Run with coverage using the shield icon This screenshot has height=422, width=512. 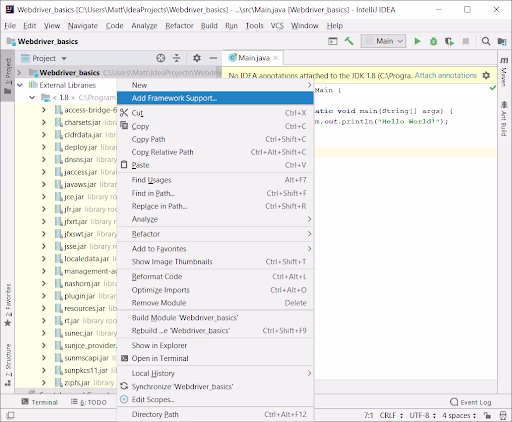tap(449, 41)
